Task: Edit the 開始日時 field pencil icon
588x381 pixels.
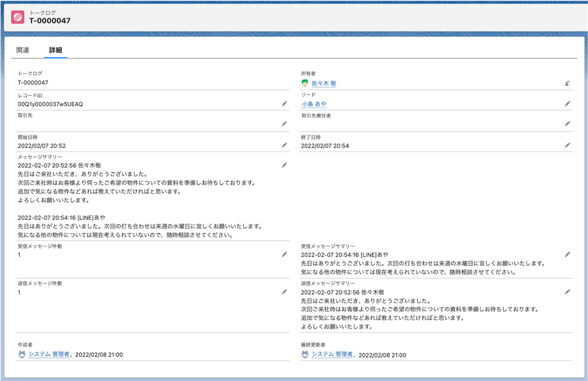Action: coord(284,145)
